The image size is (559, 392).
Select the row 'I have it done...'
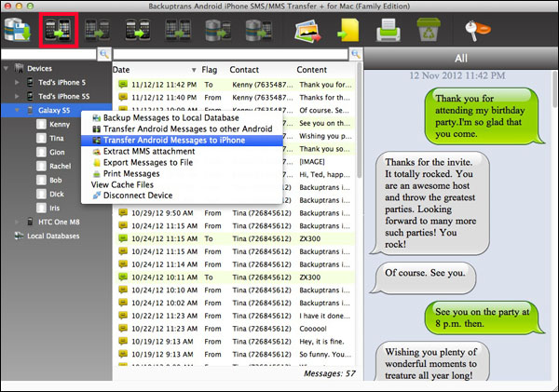[x=235, y=316]
